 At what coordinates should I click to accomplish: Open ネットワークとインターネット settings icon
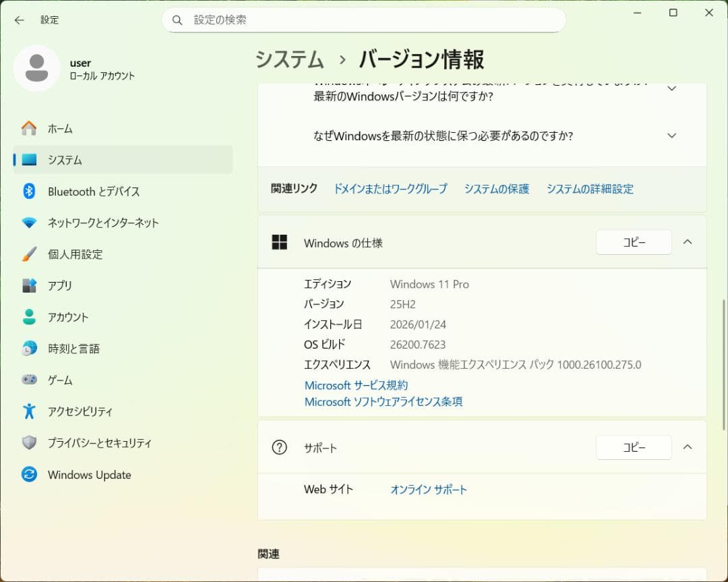[28, 223]
